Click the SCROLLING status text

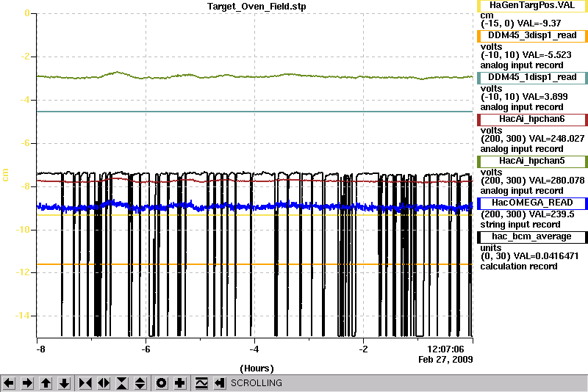256,383
